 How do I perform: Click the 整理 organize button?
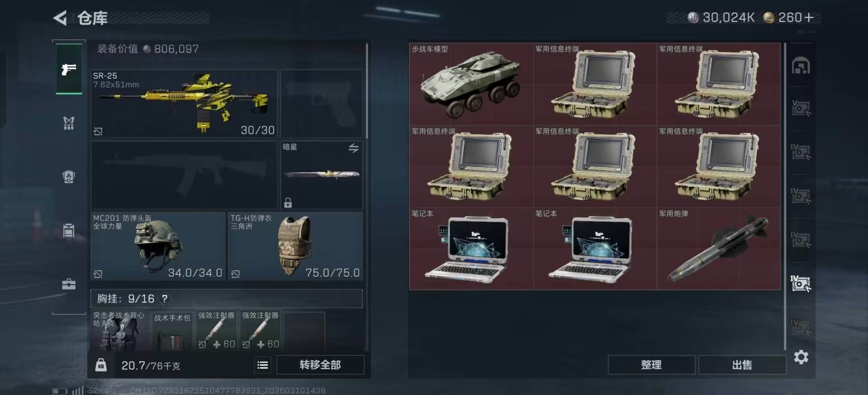pos(651,365)
